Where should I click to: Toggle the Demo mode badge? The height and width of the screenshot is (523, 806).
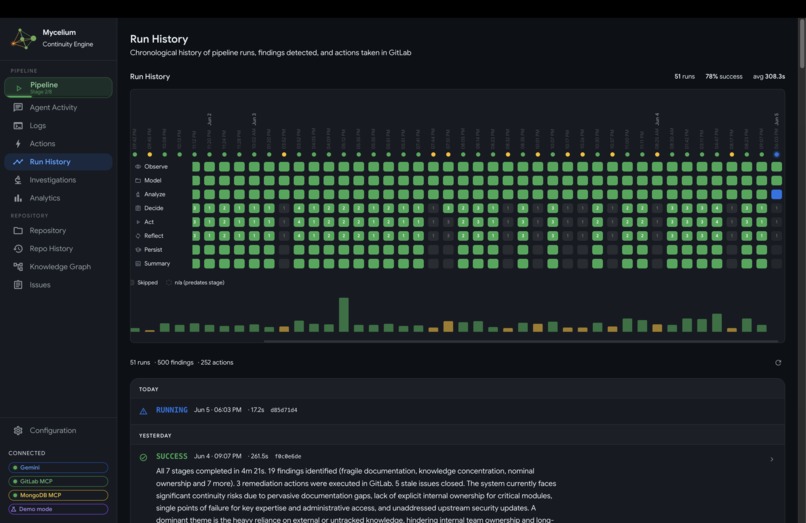pos(58,509)
